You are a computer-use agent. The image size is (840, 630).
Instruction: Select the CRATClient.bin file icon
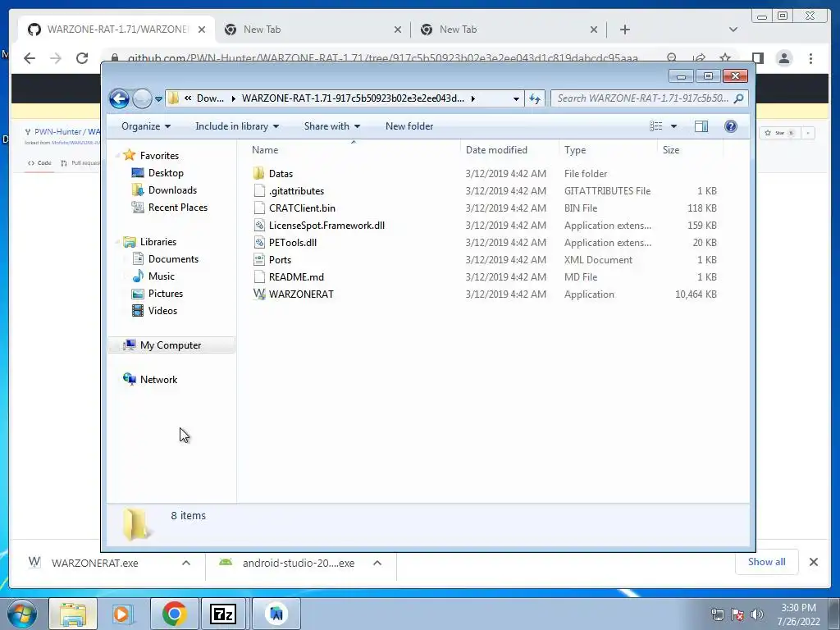pyautogui.click(x=259, y=208)
